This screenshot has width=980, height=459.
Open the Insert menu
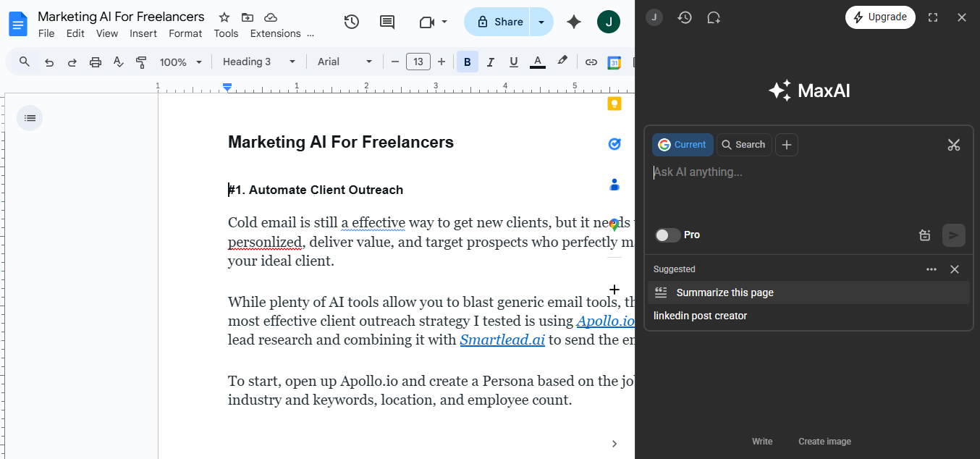click(143, 33)
